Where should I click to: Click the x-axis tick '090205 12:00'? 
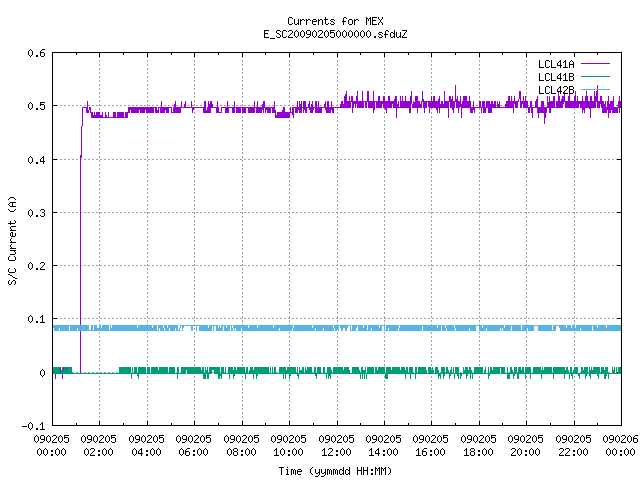pyautogui.click(x=336, y=445)
